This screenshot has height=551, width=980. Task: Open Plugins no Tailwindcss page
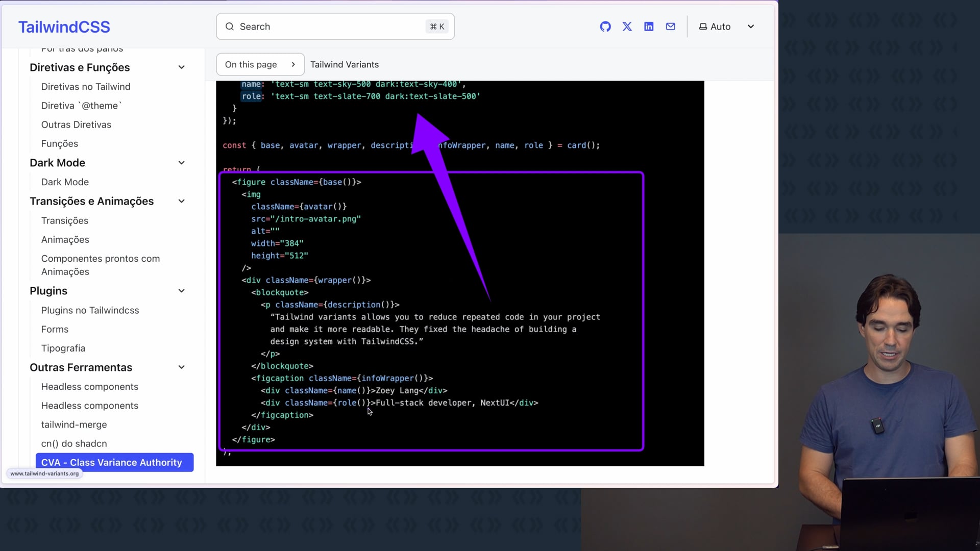tap(90, 310)
